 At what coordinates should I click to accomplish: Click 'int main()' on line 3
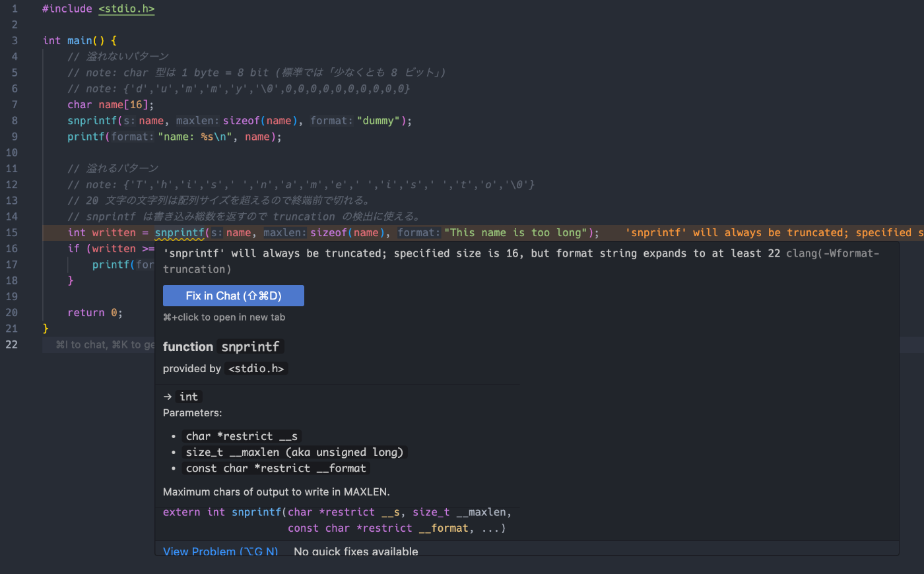[x=74, y=40]
